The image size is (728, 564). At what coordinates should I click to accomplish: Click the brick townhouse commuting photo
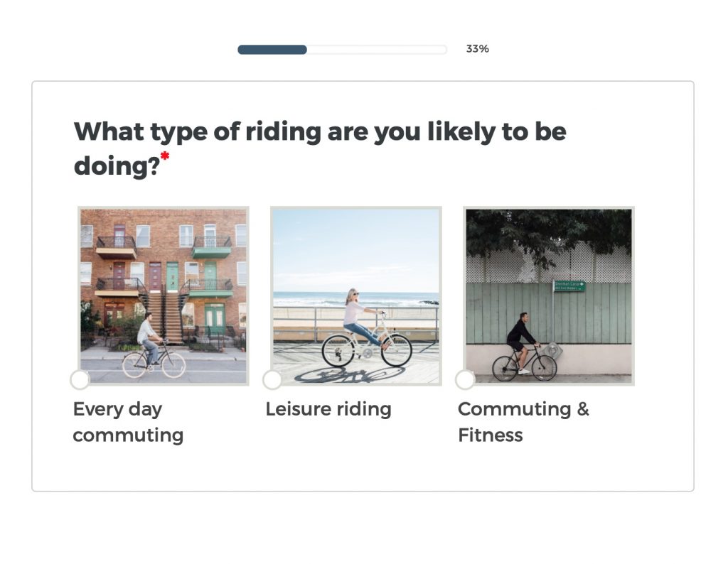point(164,284)
